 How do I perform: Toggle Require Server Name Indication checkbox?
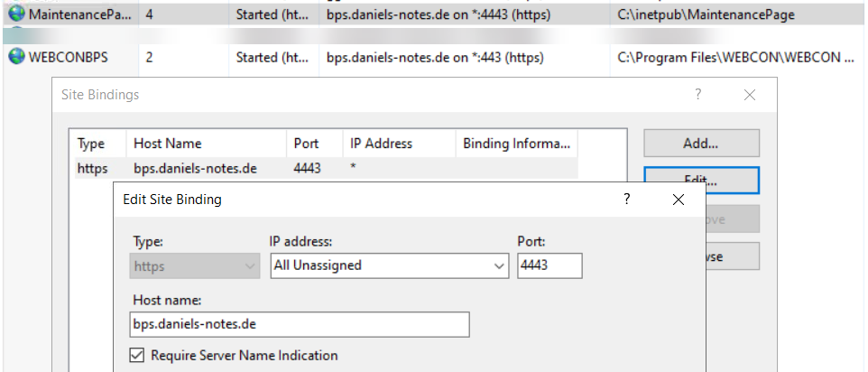click(x=137, y=355)
